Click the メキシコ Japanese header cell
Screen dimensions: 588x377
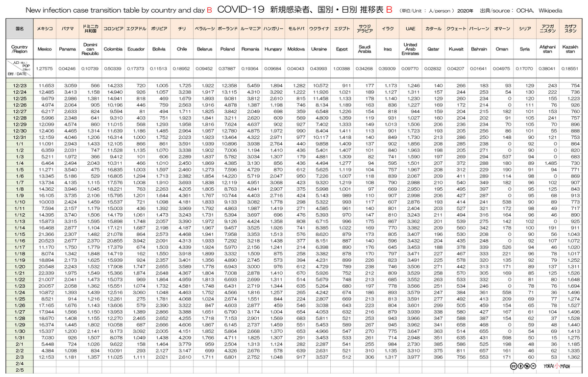tap(45, 29)
